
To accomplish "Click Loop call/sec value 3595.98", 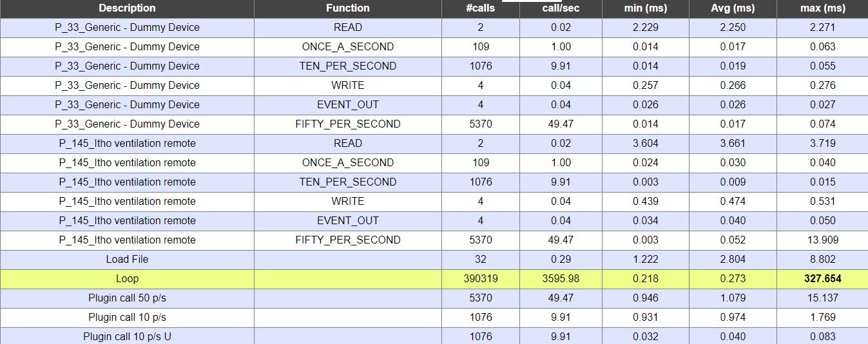I will click(x=561, y=279).
